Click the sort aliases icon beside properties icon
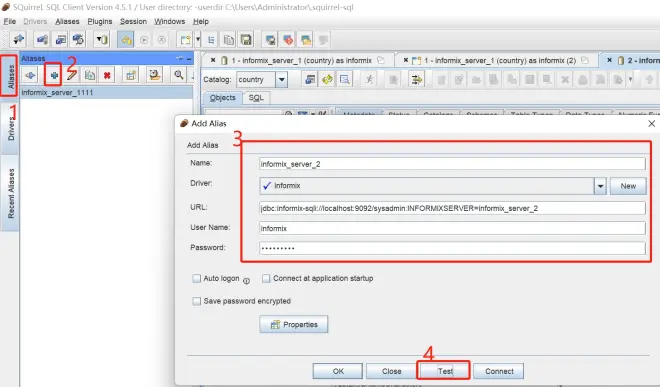Screen dimensions: 660x387 pyautogui.click(x=154, y=75)
